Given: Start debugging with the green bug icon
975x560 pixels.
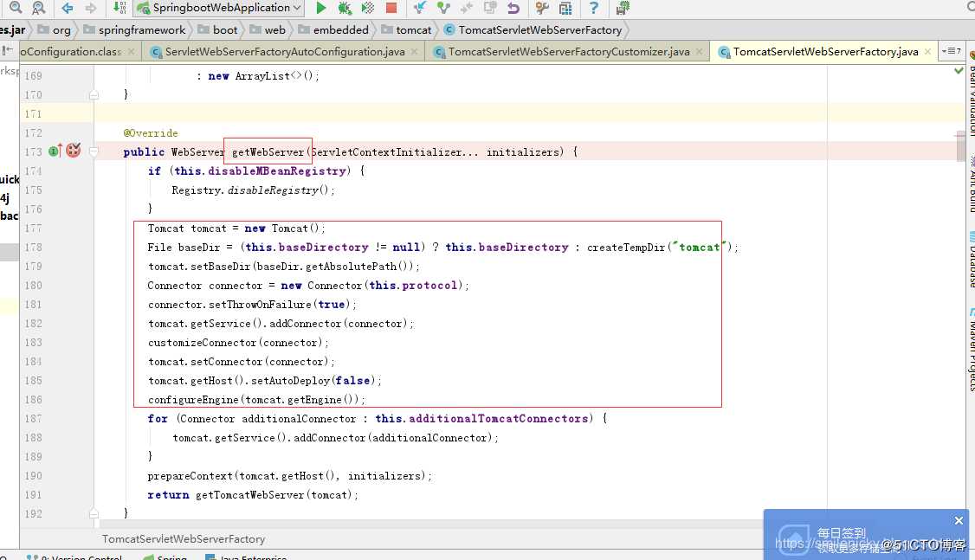Looking at the screenshot, I should coord(345,8).
